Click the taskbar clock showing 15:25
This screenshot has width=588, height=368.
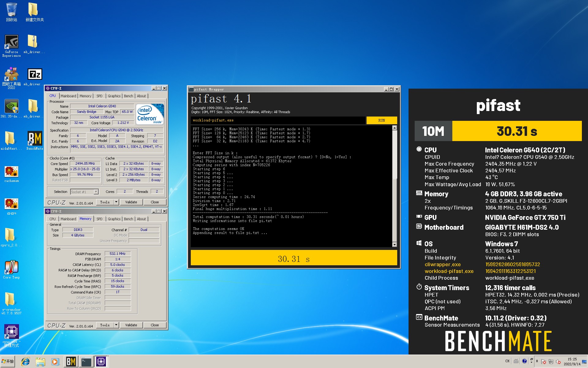pos(572,362)
